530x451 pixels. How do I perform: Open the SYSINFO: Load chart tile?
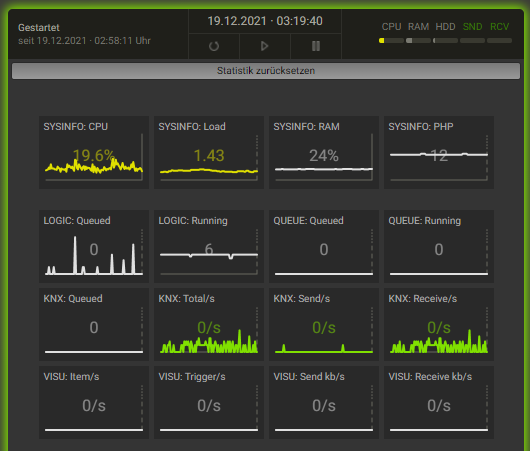(209, 152)
